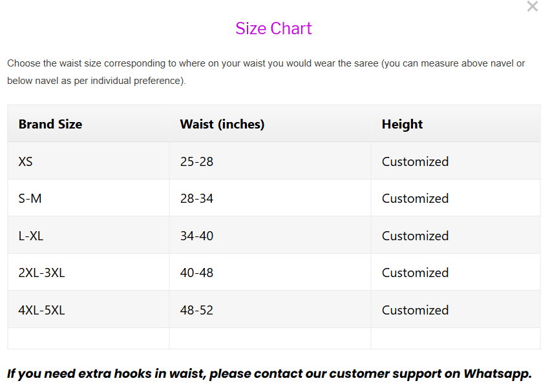
Task: Click Customized height in the L-XL row
Action: 415,236
